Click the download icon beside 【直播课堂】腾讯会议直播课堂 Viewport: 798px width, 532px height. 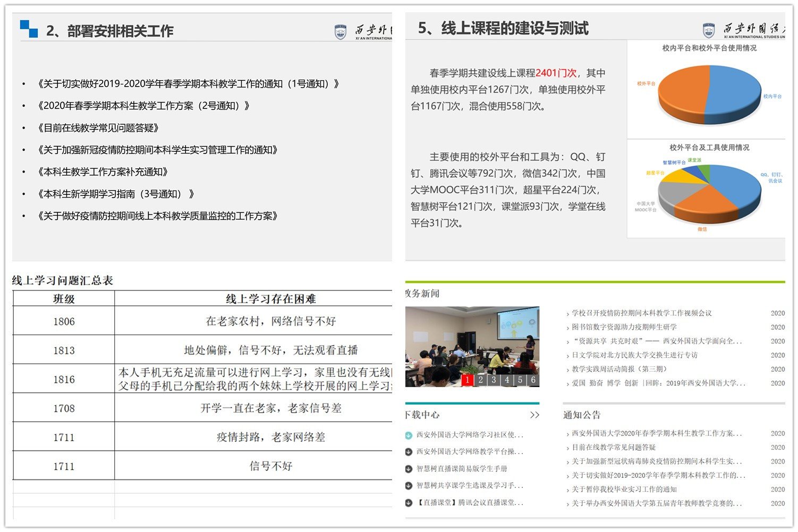(x=409, y=503)
